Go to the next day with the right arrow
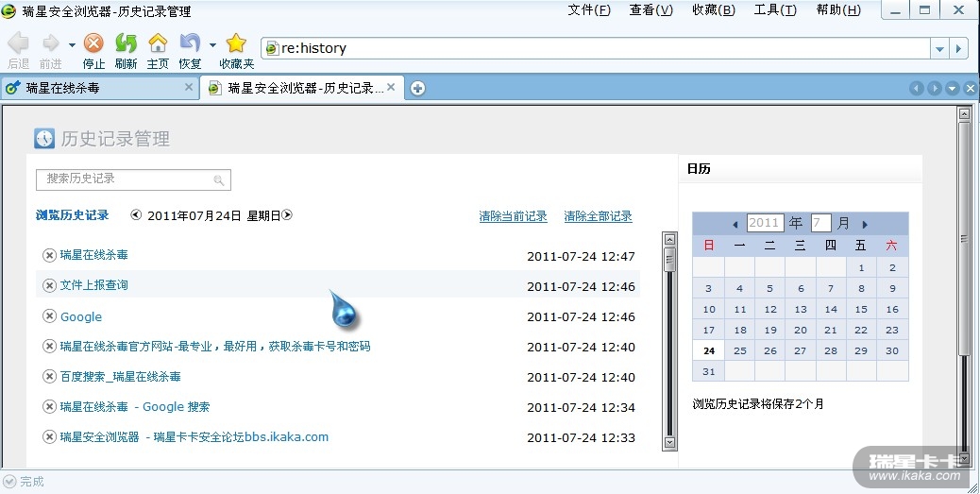Viewport: 980px width, 494px height. (x=287, y=215)
